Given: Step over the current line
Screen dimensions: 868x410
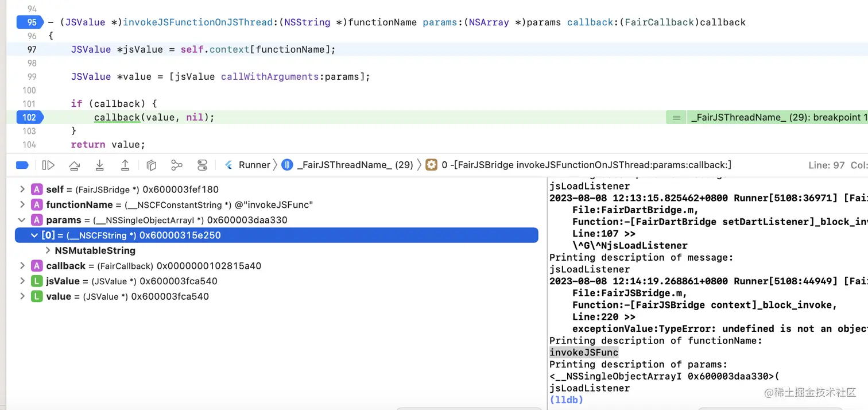Looking at the screenshot, I should point(74,165).
